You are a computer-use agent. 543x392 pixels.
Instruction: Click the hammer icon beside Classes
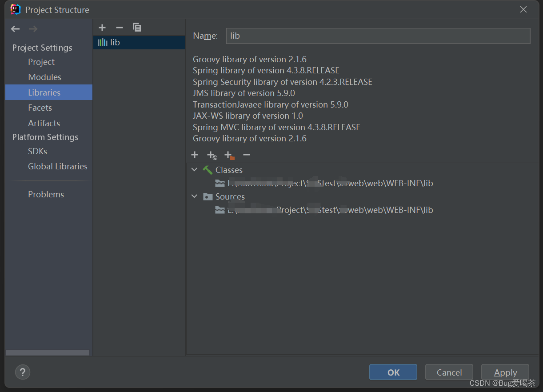click(x=208, y=170)
